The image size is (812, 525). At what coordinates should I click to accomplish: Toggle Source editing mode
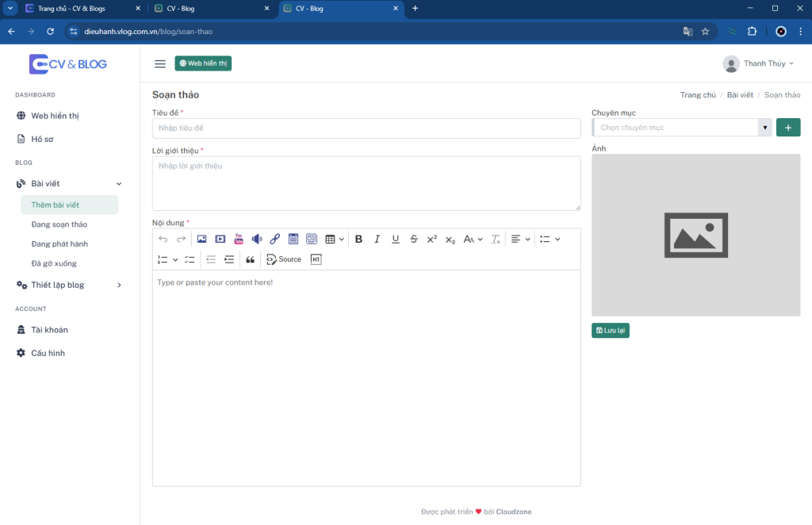[284, 259]
